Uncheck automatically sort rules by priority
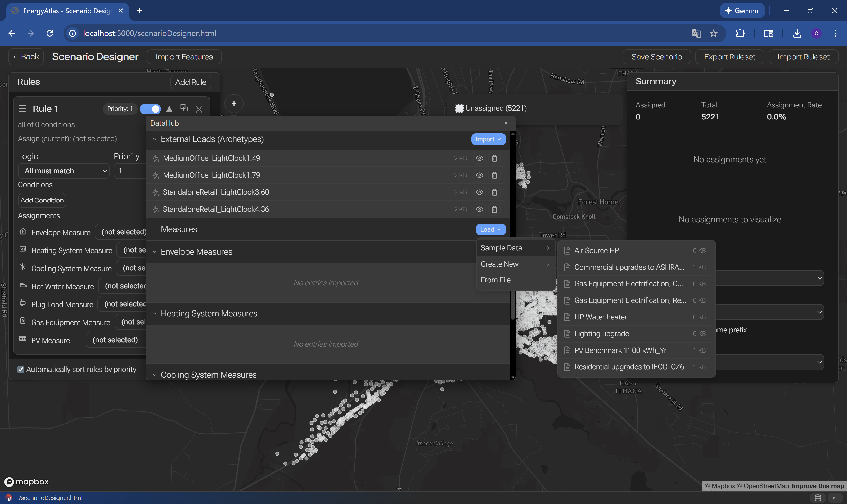The height and width of the screenshot is (504, 847). click(21, 370)
